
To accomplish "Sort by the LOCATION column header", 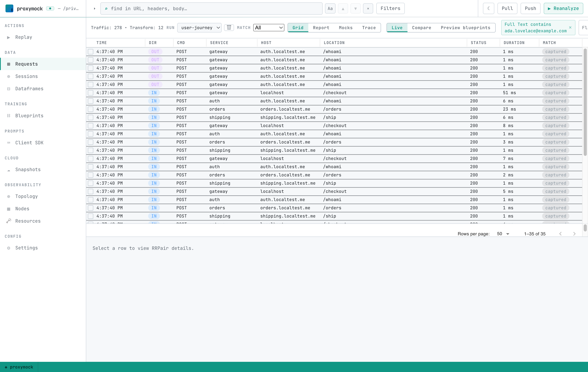I will tap(334, 43).
